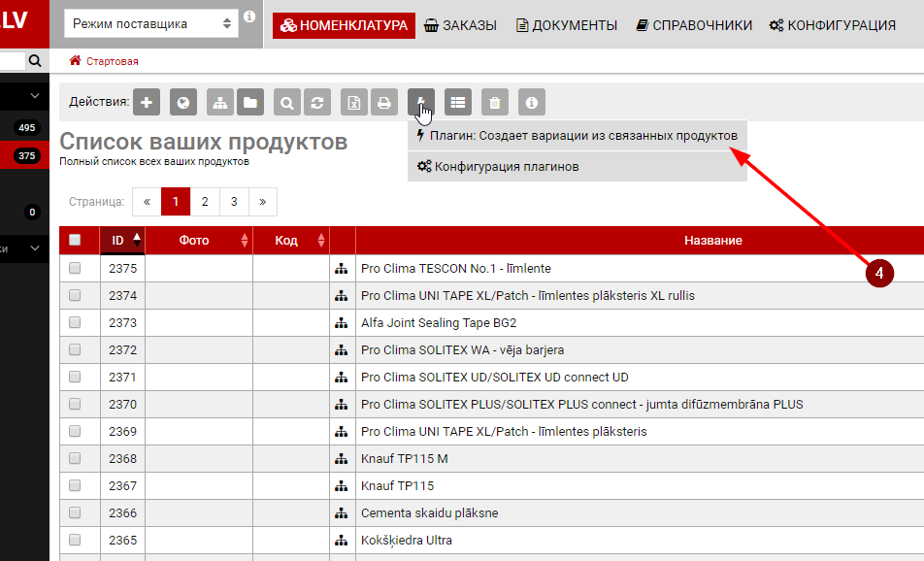Image resolution: width=924 pixels, height=561 pixels.
Task: Click the printer icon
Action: (384, 102)
